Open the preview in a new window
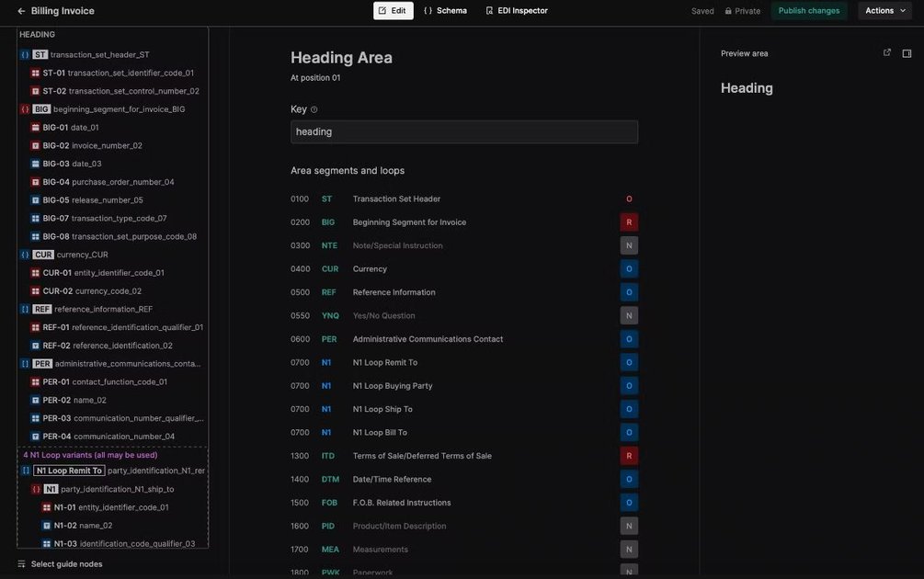Image resolution: width=924 pixels, height=579 pixels. tap(884, 51)
